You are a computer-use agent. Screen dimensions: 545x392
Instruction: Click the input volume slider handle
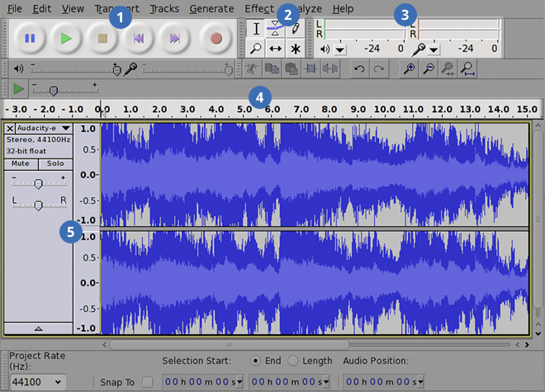(229, 70)
